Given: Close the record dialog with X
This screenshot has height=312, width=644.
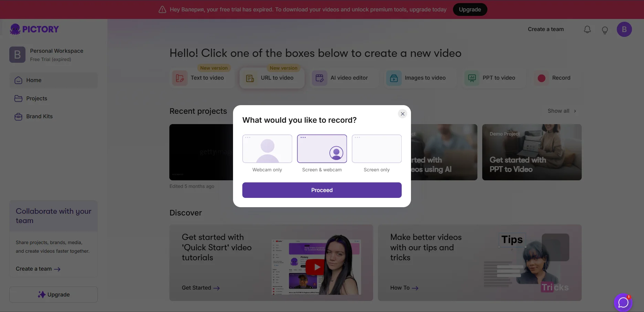Looking at the screenshot, I should click(x=402, y=114).
